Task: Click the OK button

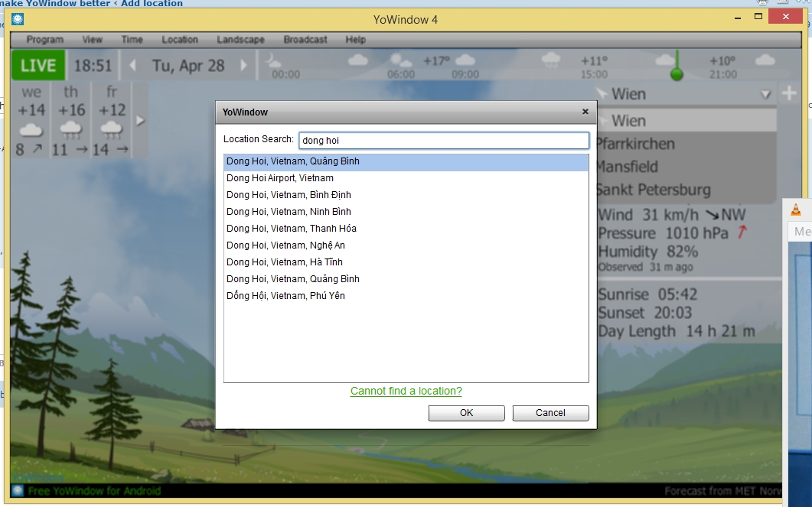Action: coord(467,413)
